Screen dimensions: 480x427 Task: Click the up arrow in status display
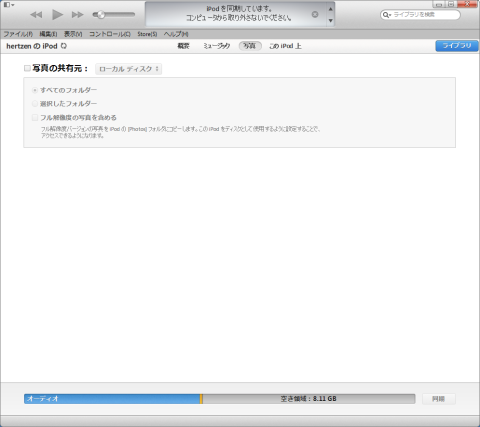(330, 9)
